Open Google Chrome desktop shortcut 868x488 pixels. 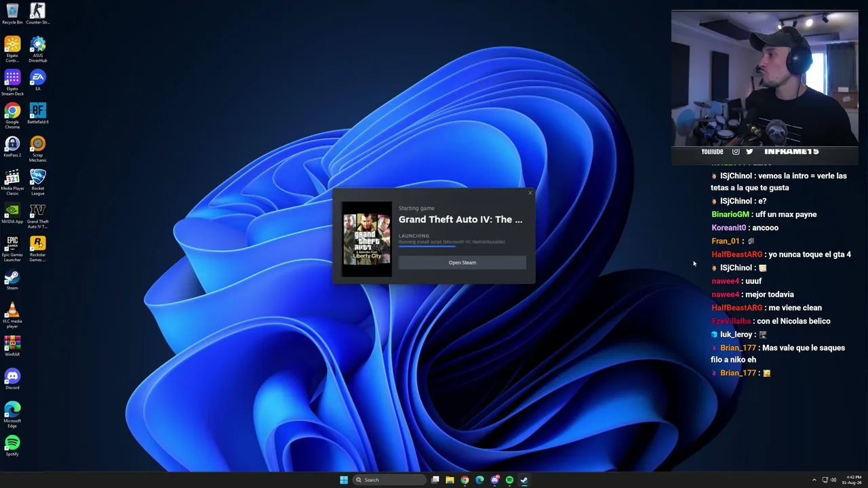point(12,116)
